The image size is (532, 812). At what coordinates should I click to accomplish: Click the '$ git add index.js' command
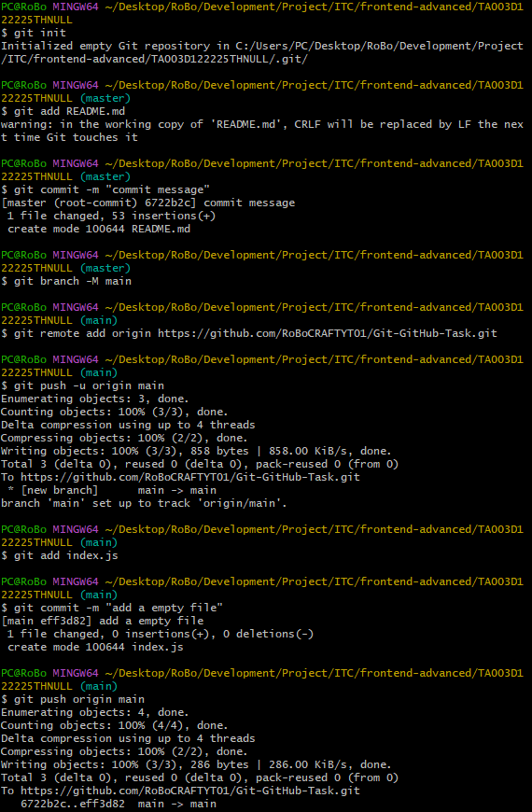point(60,555)
